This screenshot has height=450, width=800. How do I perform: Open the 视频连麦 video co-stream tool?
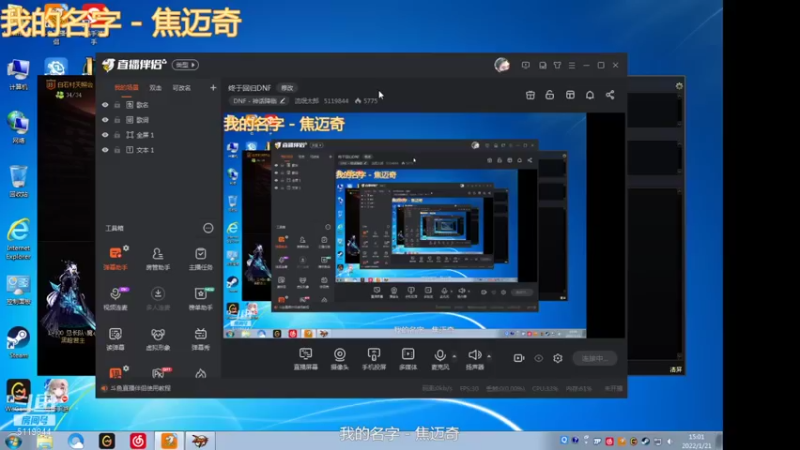pyautogui.click(x=116, y=298)
